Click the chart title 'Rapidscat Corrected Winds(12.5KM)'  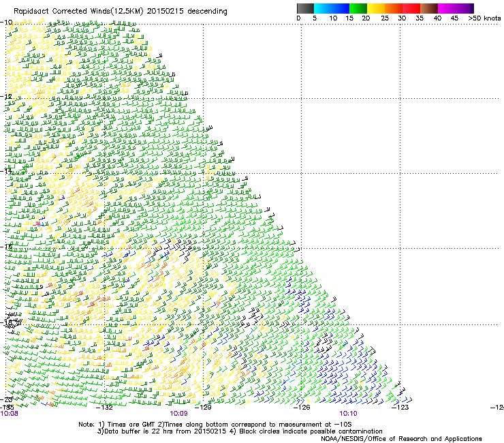coord(78,12)
